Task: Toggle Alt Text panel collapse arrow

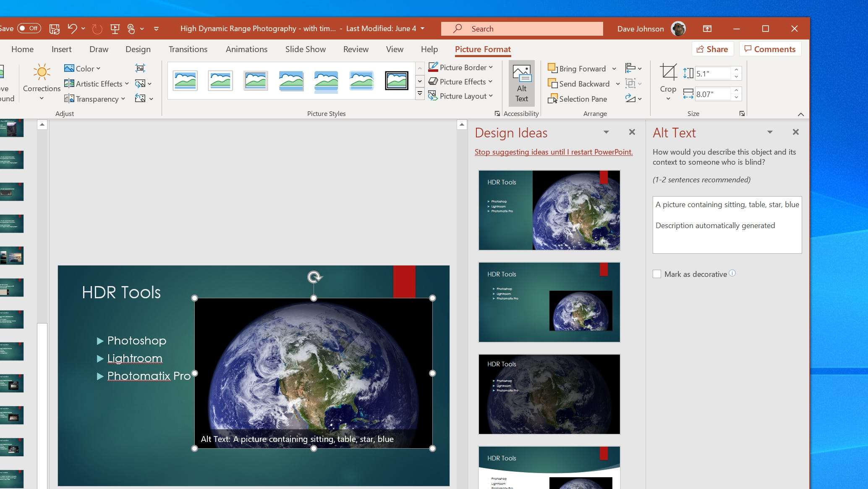Action: point(770,132)
